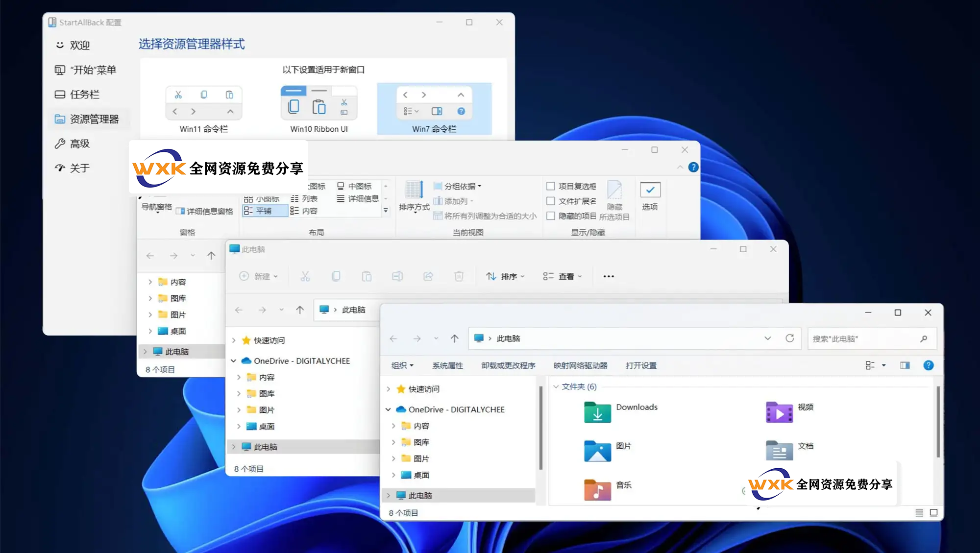The width and height of the screenshot is (980, 553).
Task: Click the cut scissors icon in Win11 toolbar
Action: [x=305, y=276]
